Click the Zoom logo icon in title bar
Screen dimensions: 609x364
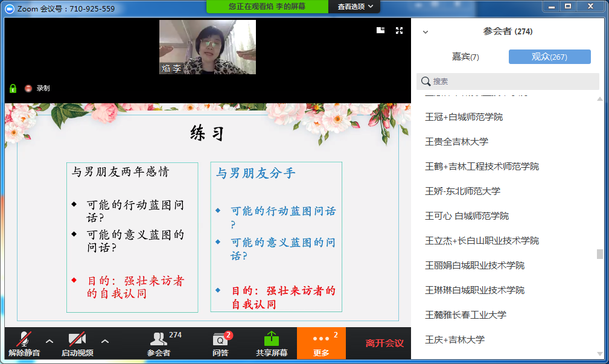point(9,8)
